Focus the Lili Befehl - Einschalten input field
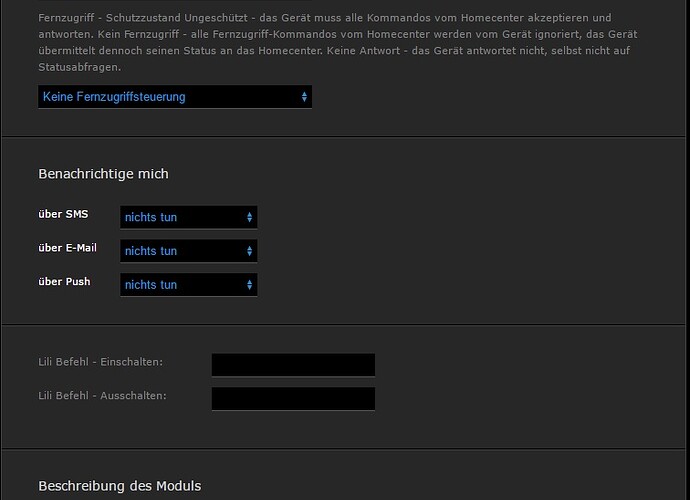690x500 pixels. [x=293, y=365]
